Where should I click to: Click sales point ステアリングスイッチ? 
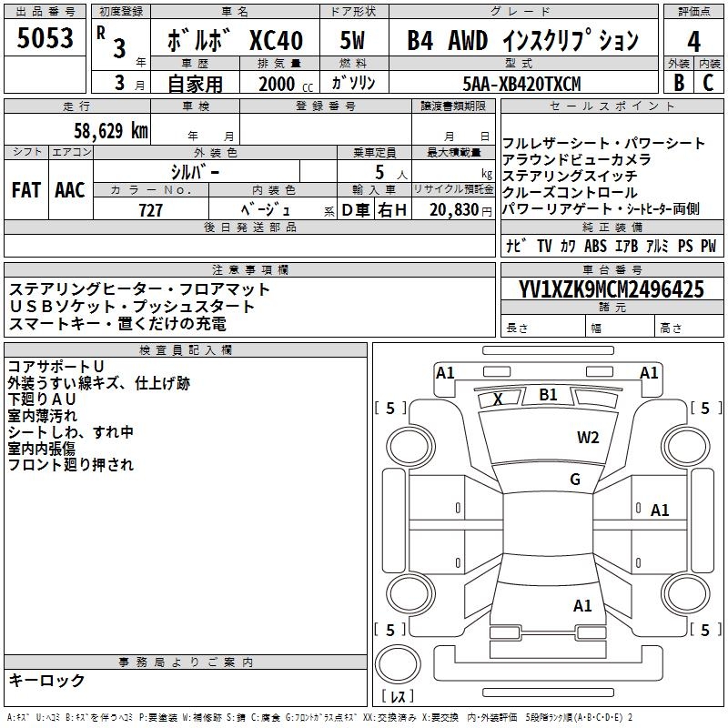tap(570, 176)
